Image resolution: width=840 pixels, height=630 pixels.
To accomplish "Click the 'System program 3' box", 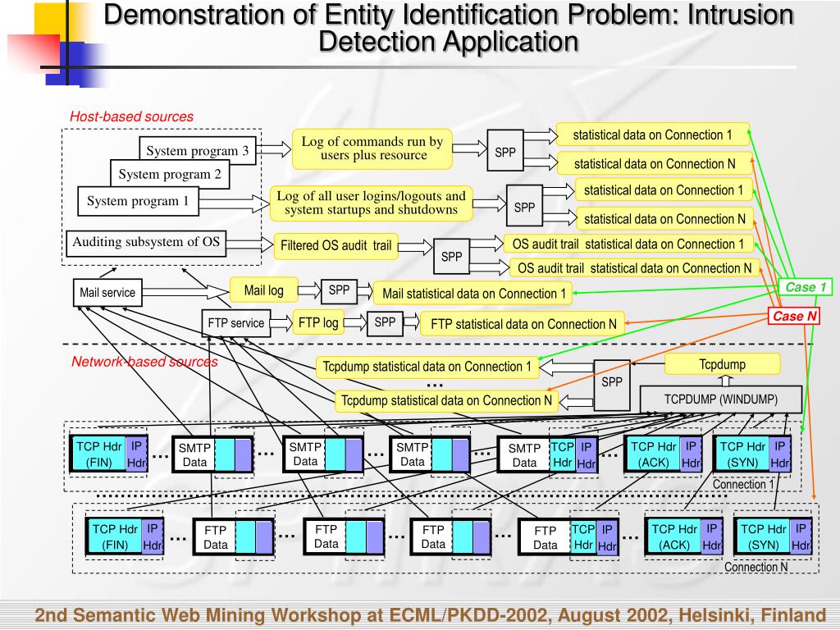I will coord(197,151).
